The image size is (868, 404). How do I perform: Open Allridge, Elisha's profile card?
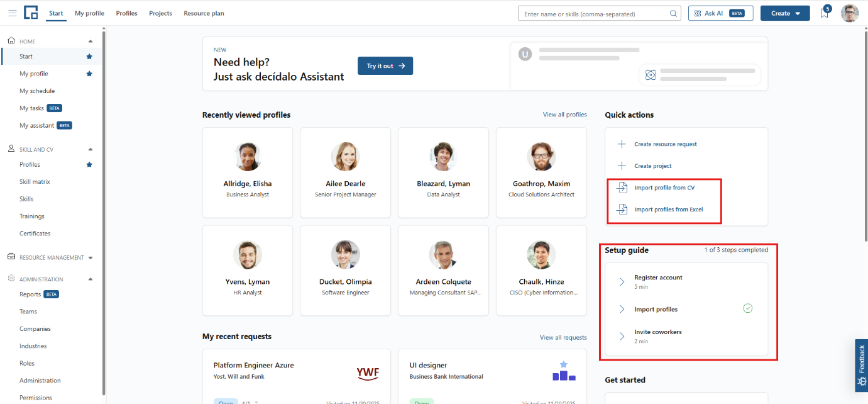tap(248, 172)
